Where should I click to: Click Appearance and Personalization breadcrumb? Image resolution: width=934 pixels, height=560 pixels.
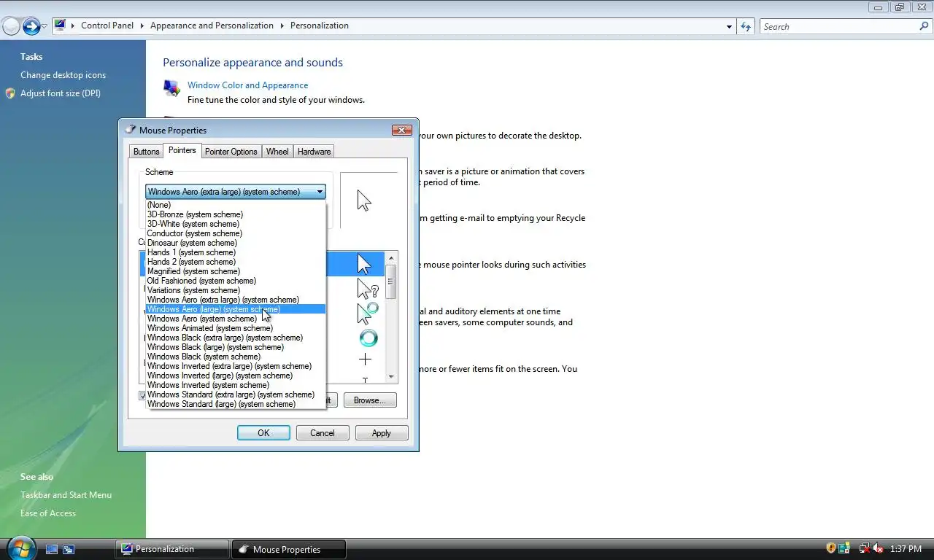212,26
